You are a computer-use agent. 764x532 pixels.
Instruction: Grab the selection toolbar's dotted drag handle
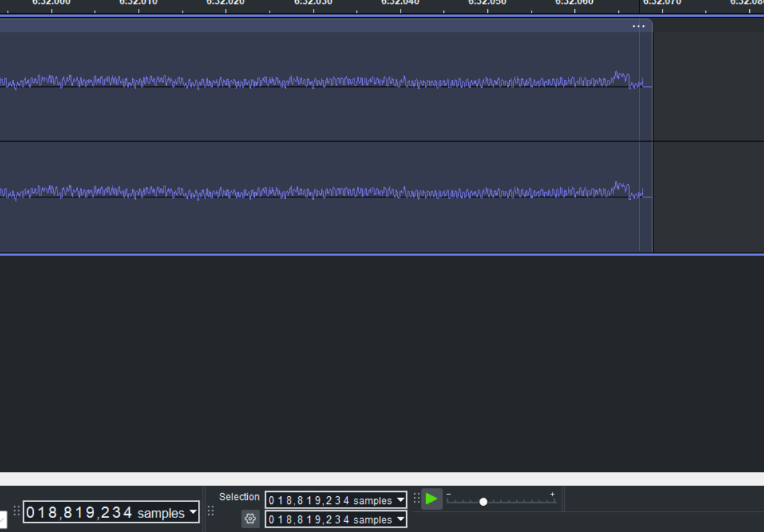coord(211,512)
